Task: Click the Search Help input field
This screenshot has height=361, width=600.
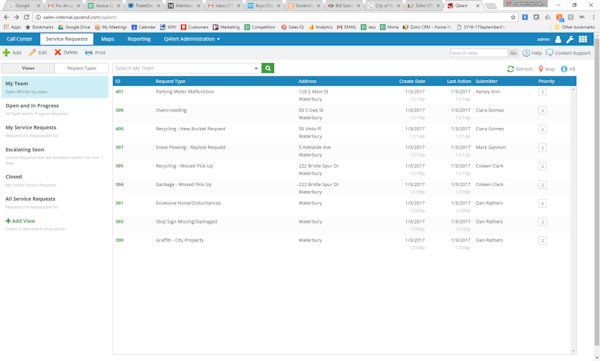Action: coord(479,53)
